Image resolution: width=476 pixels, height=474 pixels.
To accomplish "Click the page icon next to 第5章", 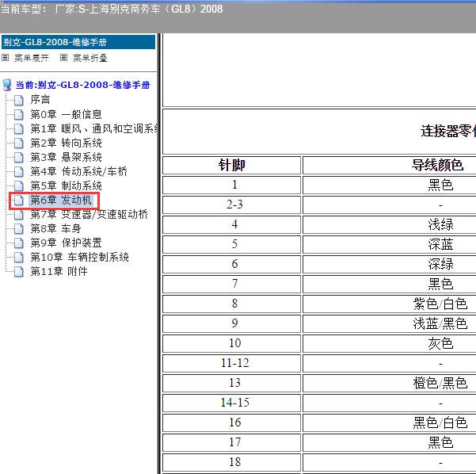I will (x=19, y=185).
